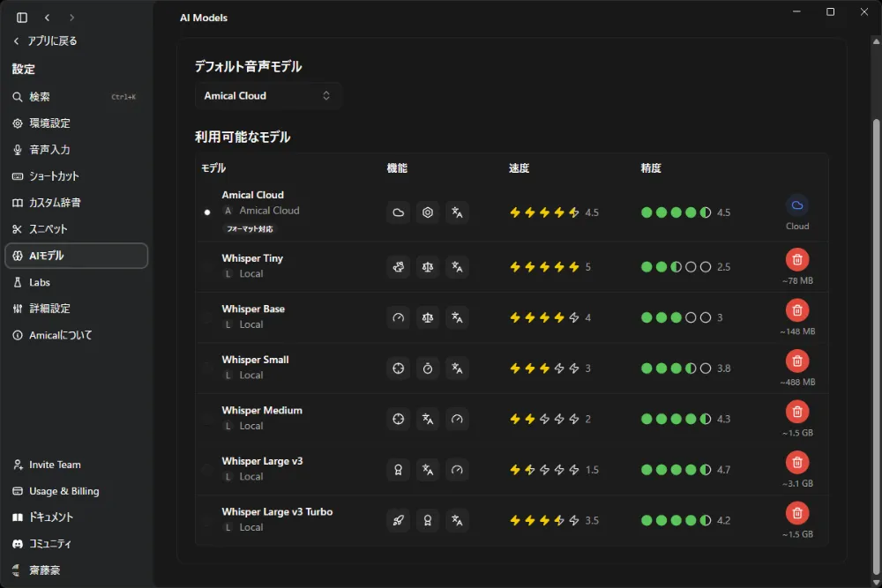
Task: Open ショートカット settings
Action: (76, 176)
